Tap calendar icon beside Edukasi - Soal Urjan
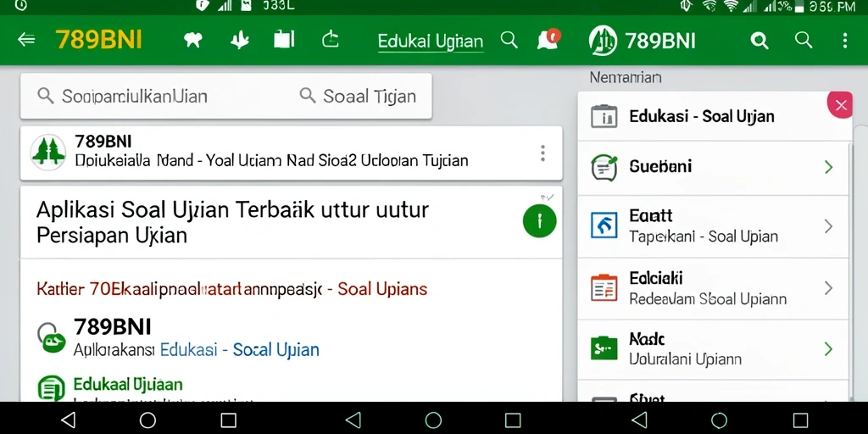The width and height of the screenshot is (868, 434). (604, 116)
